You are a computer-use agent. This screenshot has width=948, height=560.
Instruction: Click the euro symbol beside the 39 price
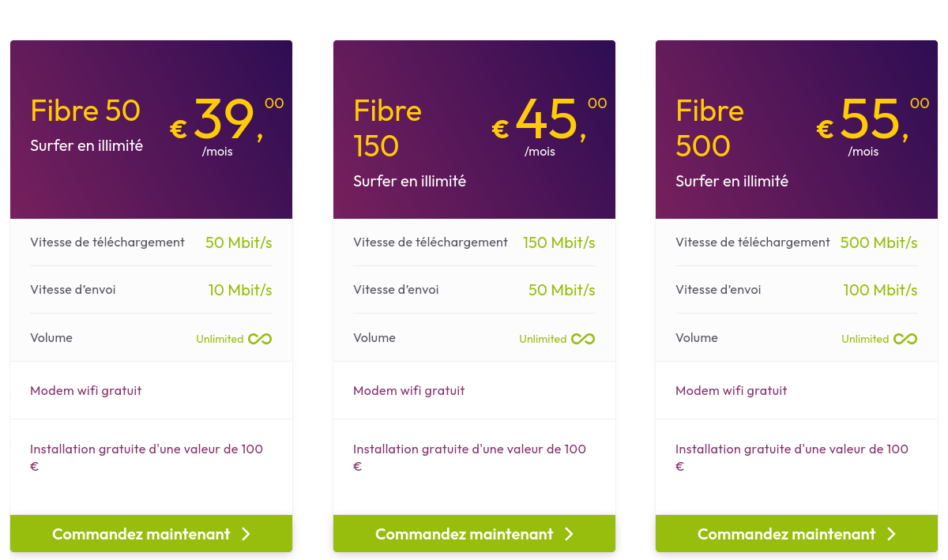(179, 129)
